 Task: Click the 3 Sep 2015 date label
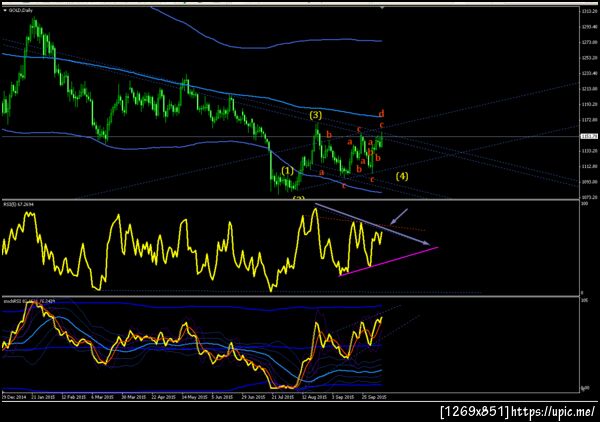click(343, 397)
